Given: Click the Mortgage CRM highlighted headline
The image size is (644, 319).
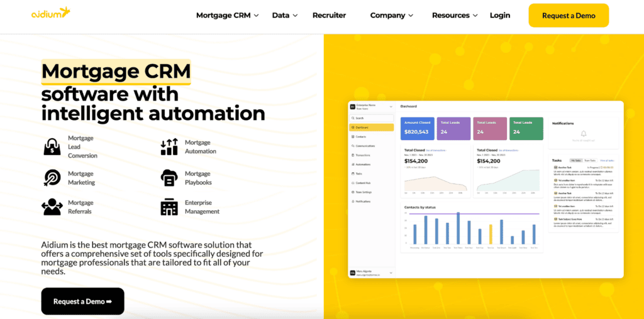Looking at the screenshot, I should tap(116, 72).
